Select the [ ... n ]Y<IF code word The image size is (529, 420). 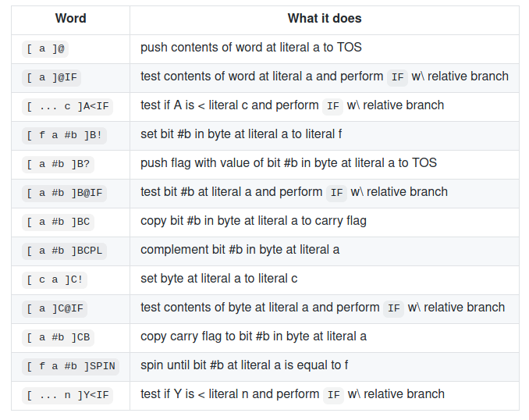[x=67, y=395]
